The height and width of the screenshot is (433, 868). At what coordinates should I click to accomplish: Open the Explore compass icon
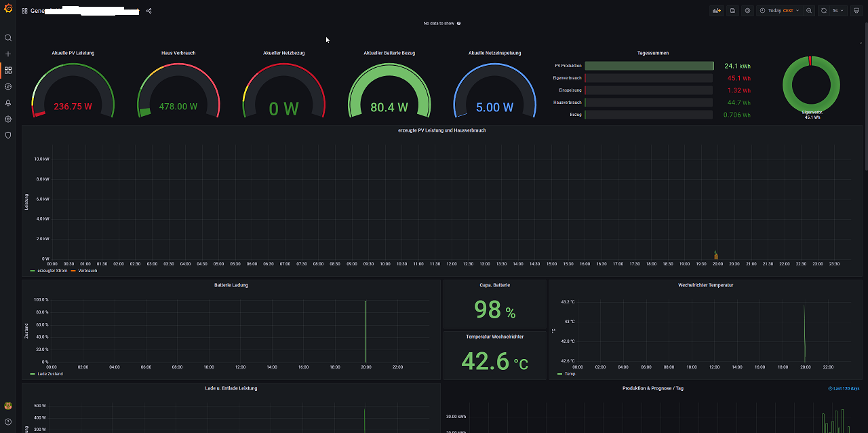pyautogui.click(x=8, y=87)
